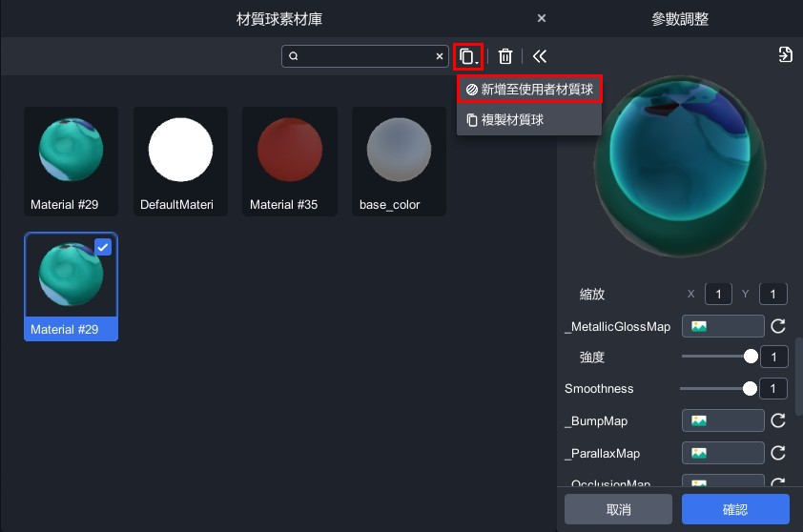Click the import icon in parameter panel
Image resolution: width=803 pixels, height=532 pixels.
(x=785, y=54)
